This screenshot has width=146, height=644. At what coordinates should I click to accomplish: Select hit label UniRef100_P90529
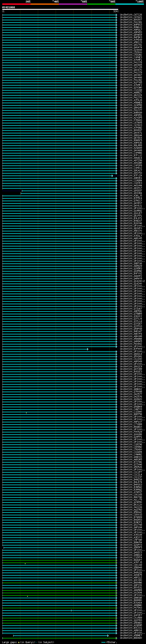131,432
